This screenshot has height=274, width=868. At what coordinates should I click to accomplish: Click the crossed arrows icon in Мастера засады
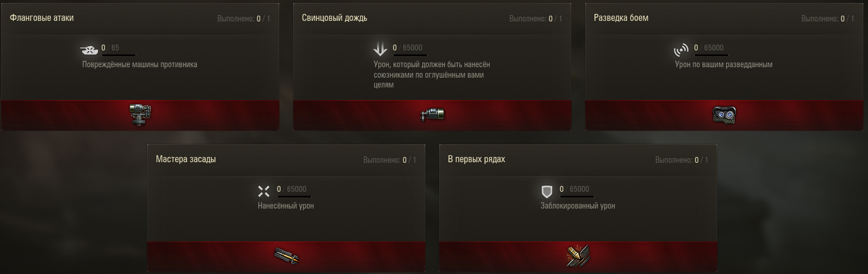[264, 191]
